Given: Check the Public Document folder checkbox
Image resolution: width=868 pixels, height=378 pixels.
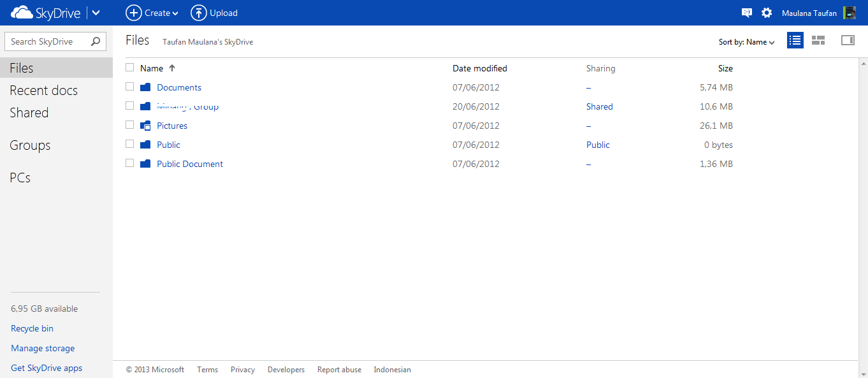Looking at the screenshot, I should [130, 163].
